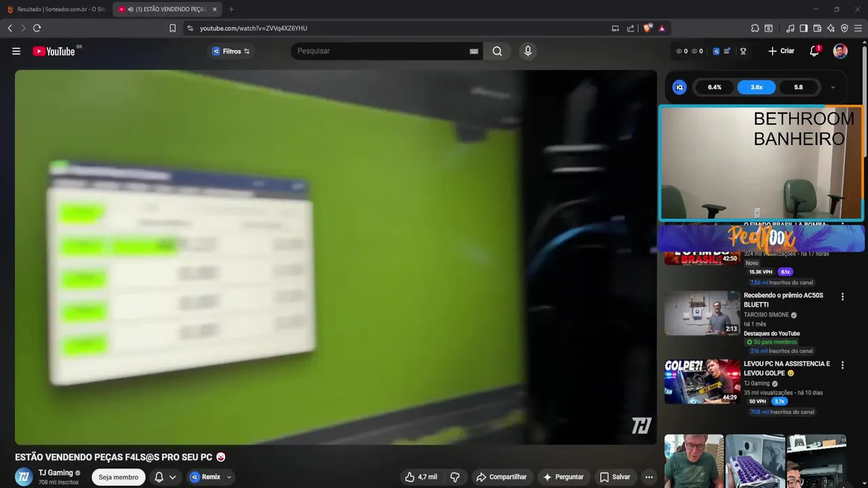The image size is (868, 488).
Task: Open options menu for Recebendo o prêmio AC50S
Action: [843, 297]
